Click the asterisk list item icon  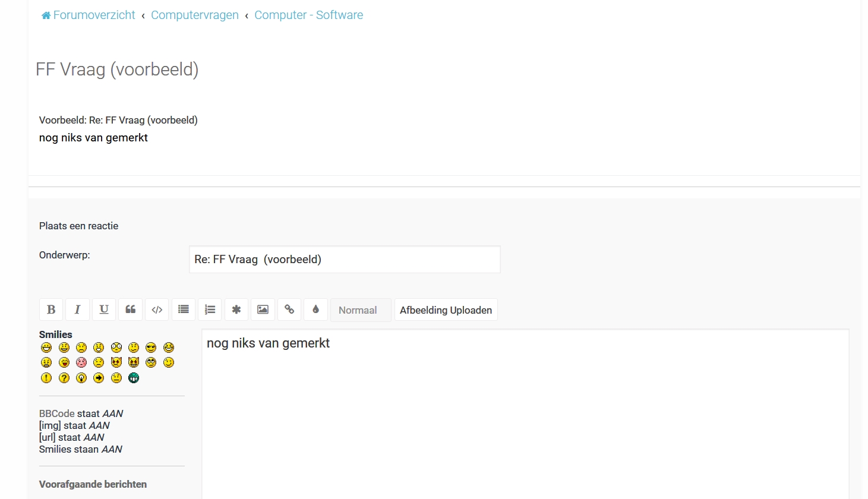point(236,309)
